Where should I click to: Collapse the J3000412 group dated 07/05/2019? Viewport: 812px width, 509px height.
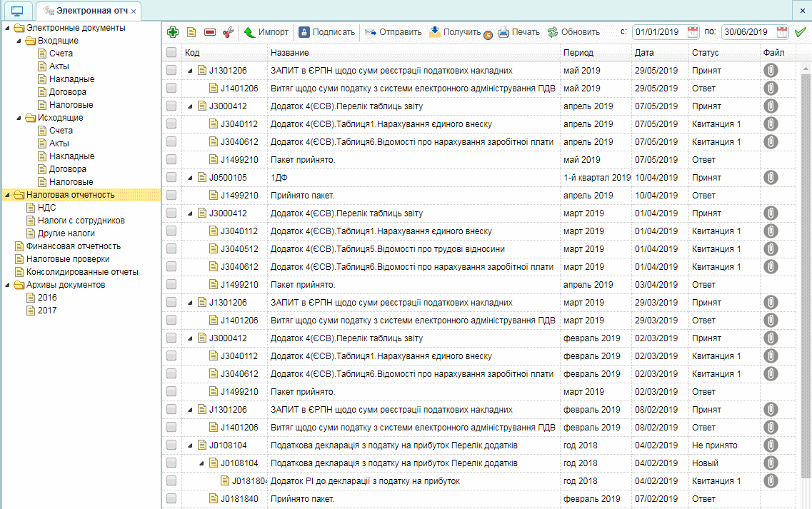pyautogui.click(x=190, y=106)
